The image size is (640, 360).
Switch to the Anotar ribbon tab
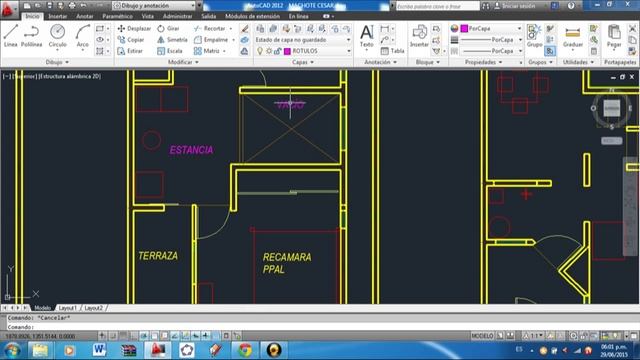point(84,16)
